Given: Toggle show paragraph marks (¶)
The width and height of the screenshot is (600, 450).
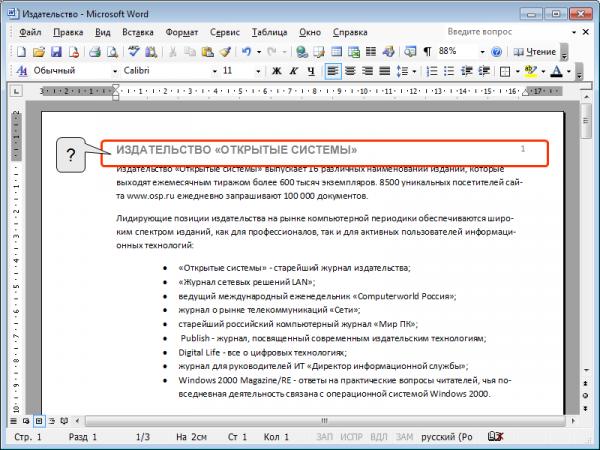Looking at the screenshot, I should 427,52.
